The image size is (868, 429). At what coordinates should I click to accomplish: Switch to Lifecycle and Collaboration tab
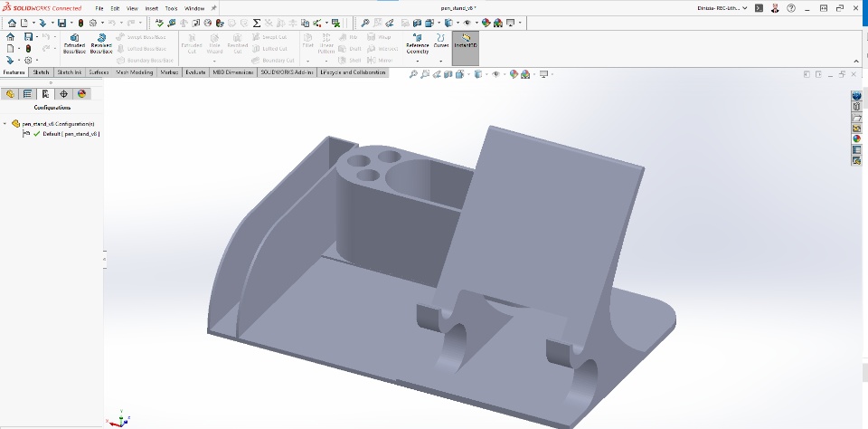tap(354, 72)
